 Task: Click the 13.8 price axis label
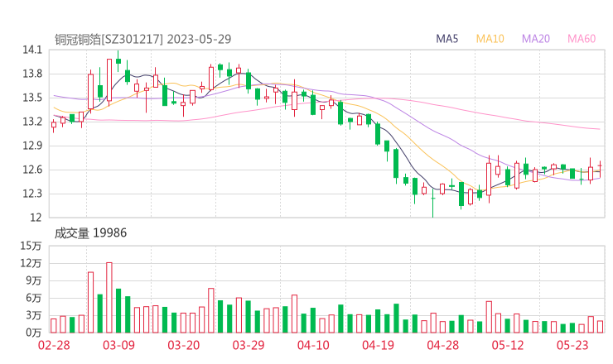32,74
